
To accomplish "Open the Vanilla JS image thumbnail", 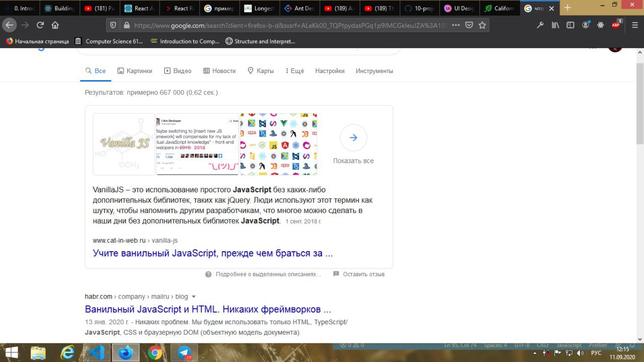I will [x=124, y=144].
